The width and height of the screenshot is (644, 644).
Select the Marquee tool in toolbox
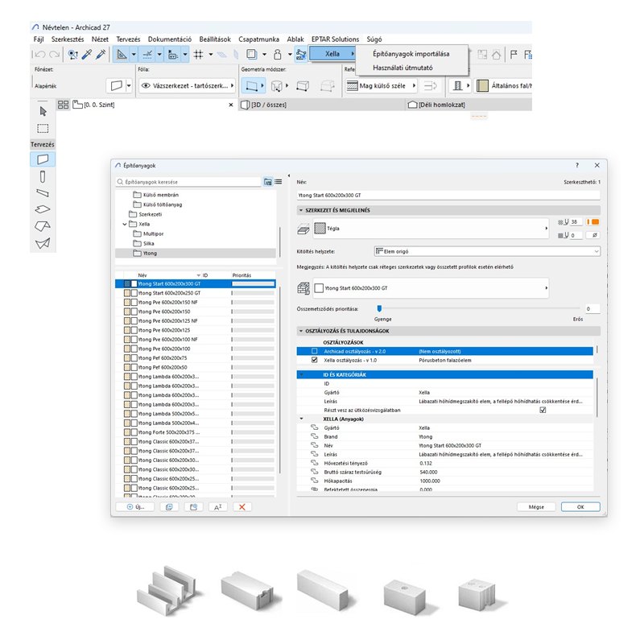(43, 129)
